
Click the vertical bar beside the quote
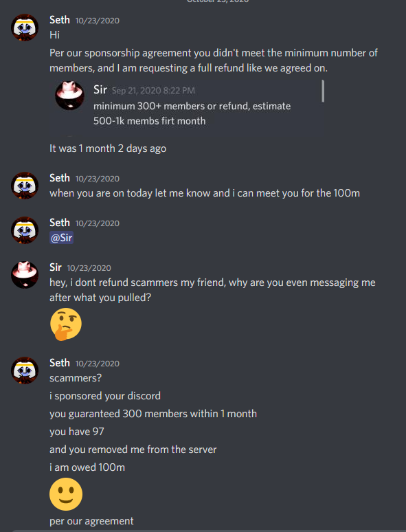click(x=323, y=91)
